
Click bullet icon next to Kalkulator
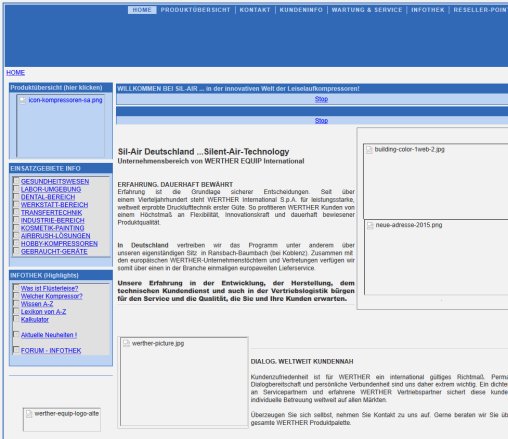point(16,319)
